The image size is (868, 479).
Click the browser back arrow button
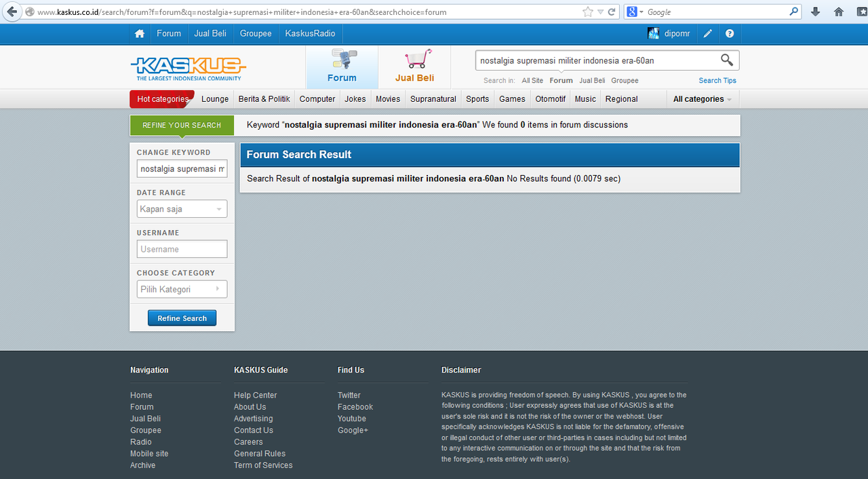coord(12,12)
